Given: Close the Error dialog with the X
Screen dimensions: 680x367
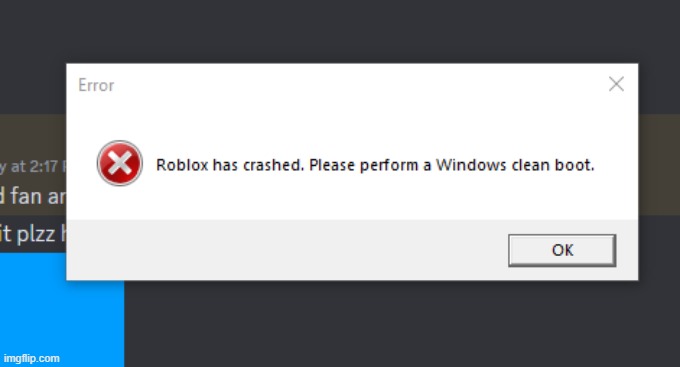Looking at the screenshot, I should click(616, 84).
